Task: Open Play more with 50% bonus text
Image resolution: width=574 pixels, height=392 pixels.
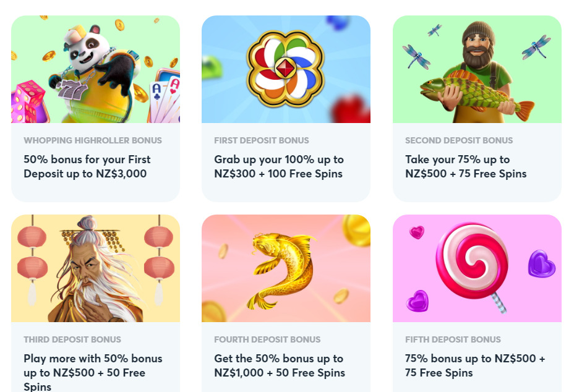Action: point(93,372)
